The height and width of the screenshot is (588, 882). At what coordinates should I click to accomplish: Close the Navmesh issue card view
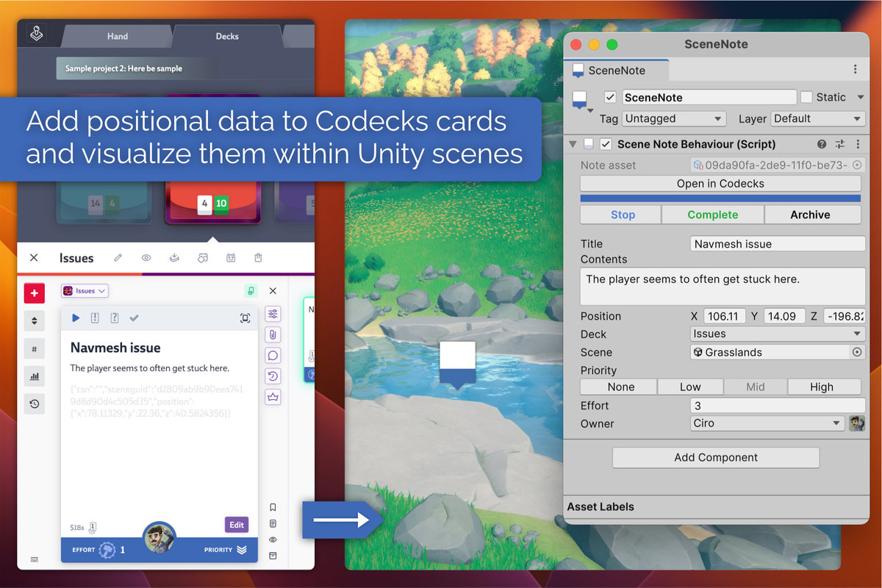273,291
